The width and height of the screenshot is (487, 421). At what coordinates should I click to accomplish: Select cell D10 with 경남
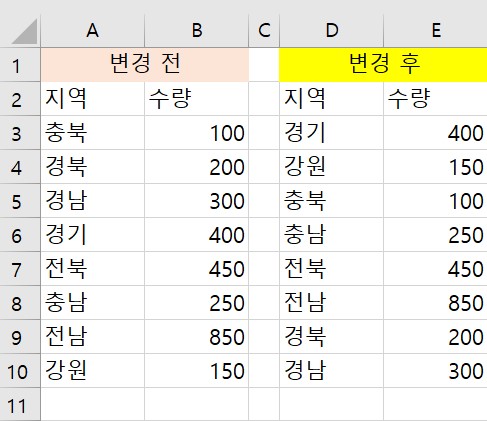(x=332, y=371)
